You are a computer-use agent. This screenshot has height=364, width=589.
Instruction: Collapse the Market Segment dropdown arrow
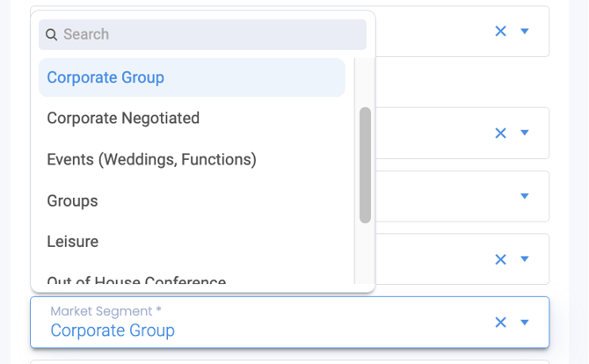pos(525,323)
